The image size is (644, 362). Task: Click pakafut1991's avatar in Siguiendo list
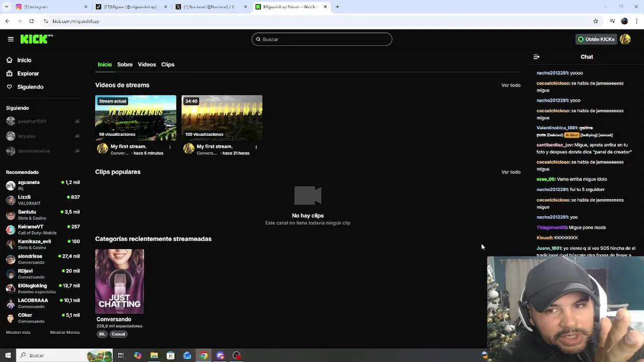pyautogui.click(x=11, y=121)
